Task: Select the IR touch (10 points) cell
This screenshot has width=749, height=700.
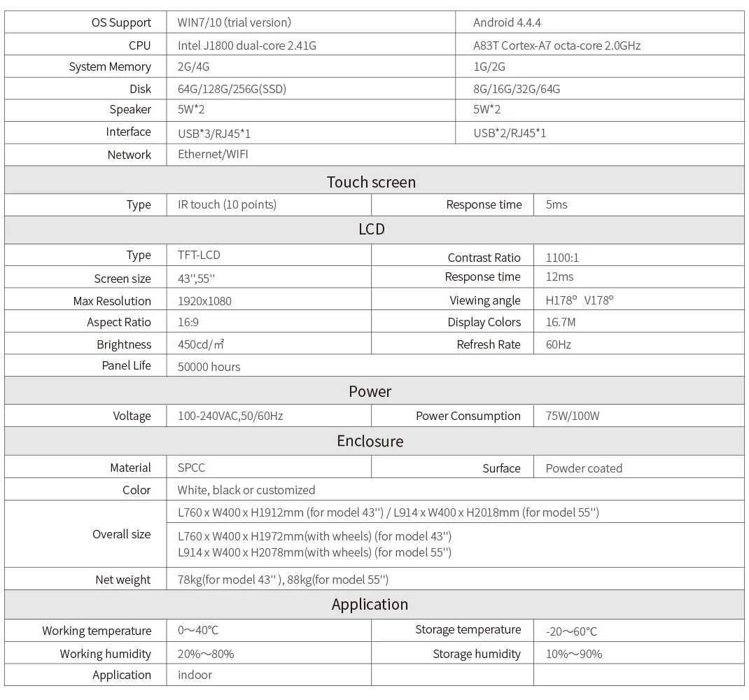Action: pyautogui.click(x=227, y=204)
